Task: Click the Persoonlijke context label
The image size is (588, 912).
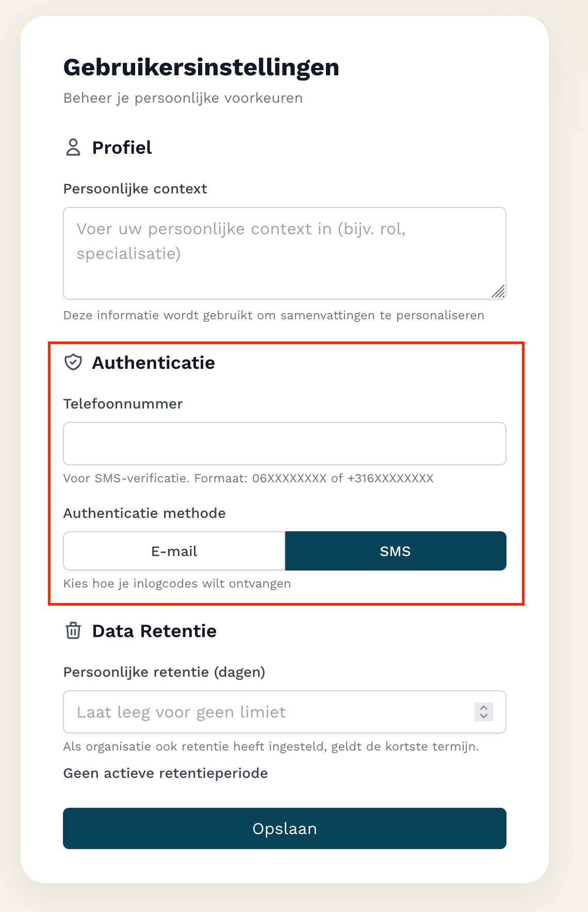Action: pyautogui.click(x=135, y=189)
